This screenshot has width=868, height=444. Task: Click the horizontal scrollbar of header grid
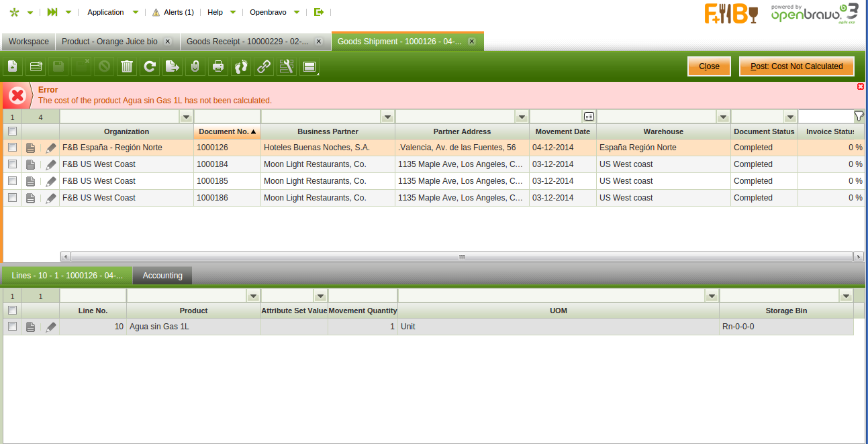tap(461, 257)
